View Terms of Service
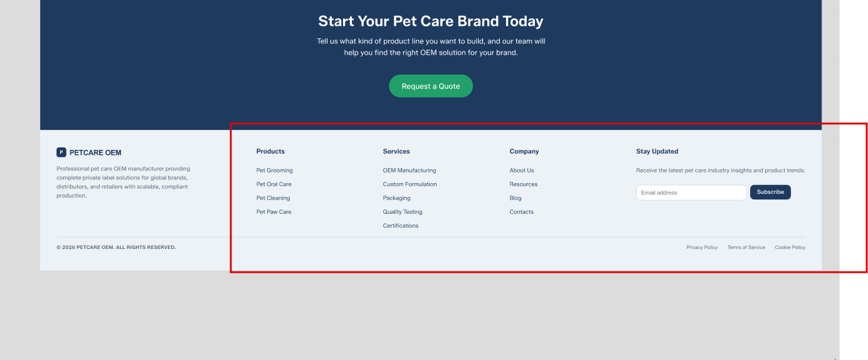 [x=746, y=247]
